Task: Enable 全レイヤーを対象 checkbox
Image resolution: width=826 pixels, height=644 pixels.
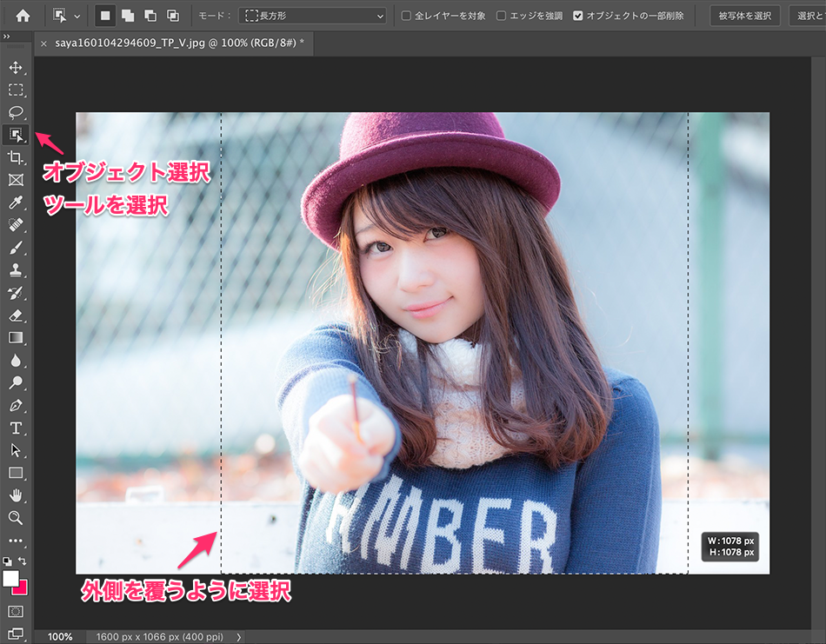Action: click(406, 16)
